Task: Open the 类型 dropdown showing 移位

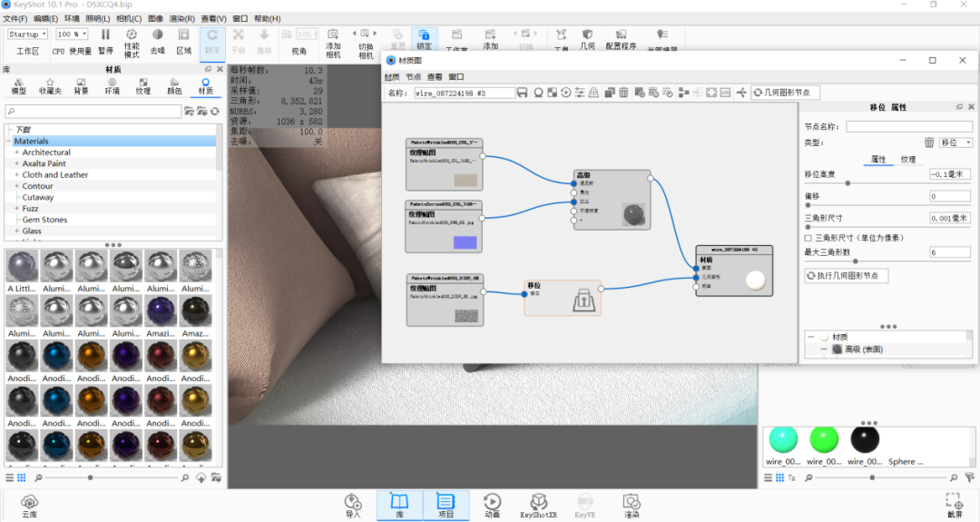Action: point(955,143)
